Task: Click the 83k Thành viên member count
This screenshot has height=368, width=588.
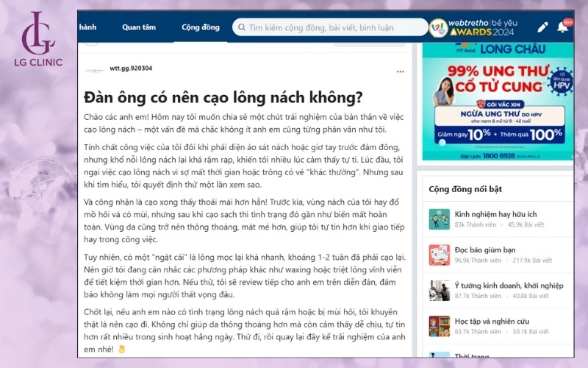Action: click(x=475, y=224)
